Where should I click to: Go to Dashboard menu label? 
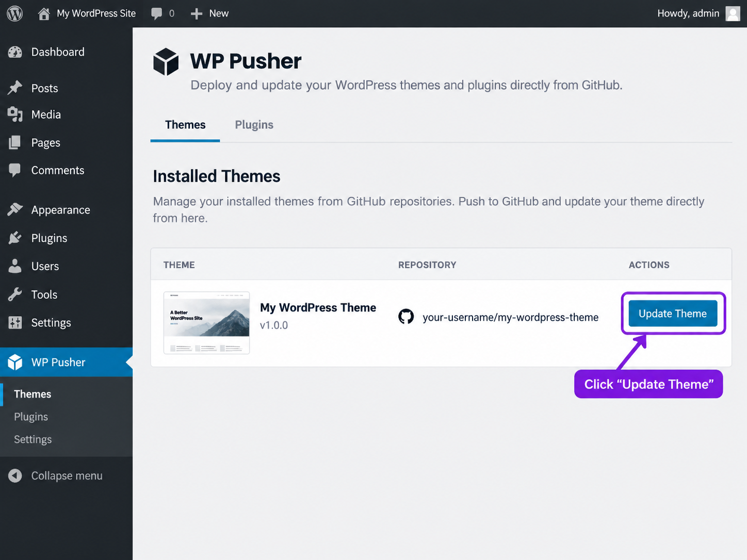(58, 52)
